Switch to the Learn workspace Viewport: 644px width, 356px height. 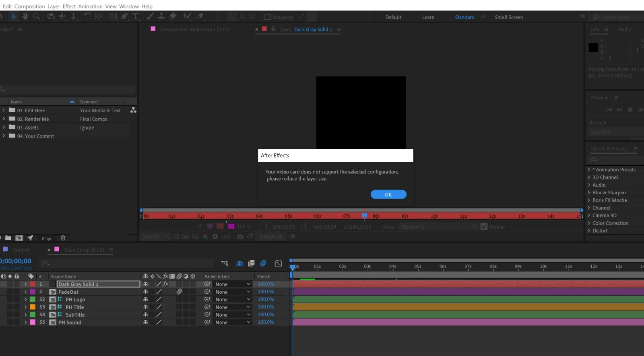[428, 17]
